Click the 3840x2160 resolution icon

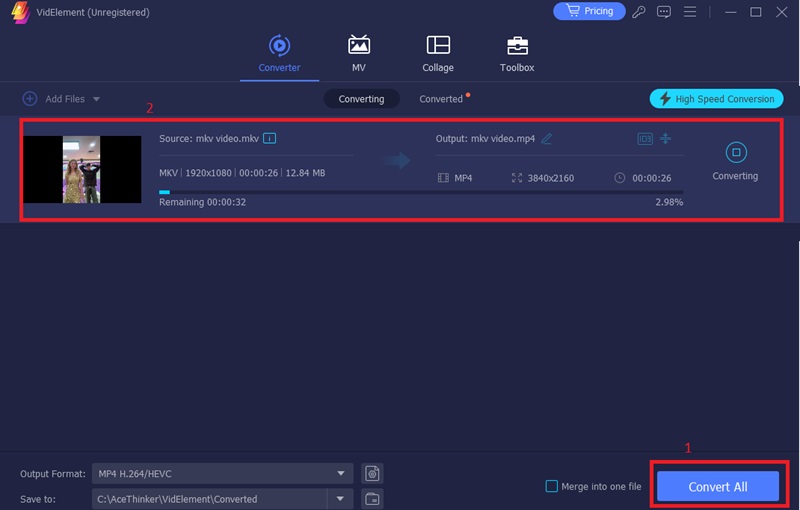coord(517,178)
